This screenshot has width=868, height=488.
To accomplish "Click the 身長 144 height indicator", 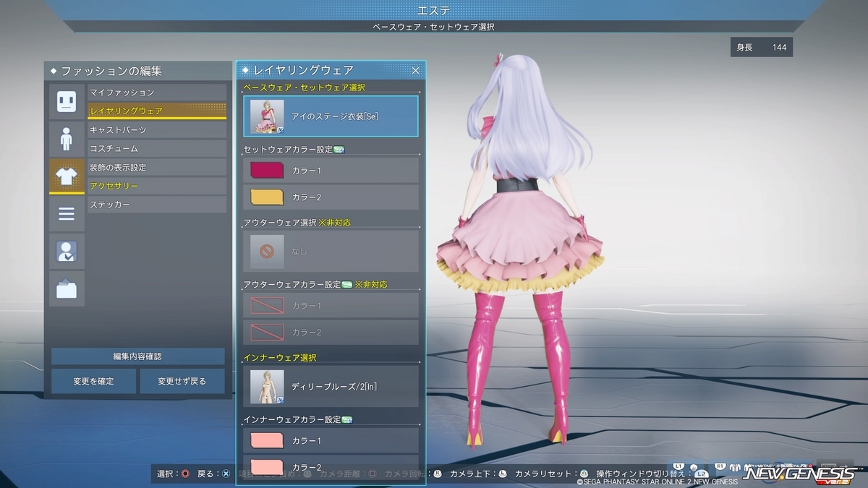I will tap(761, 48).
